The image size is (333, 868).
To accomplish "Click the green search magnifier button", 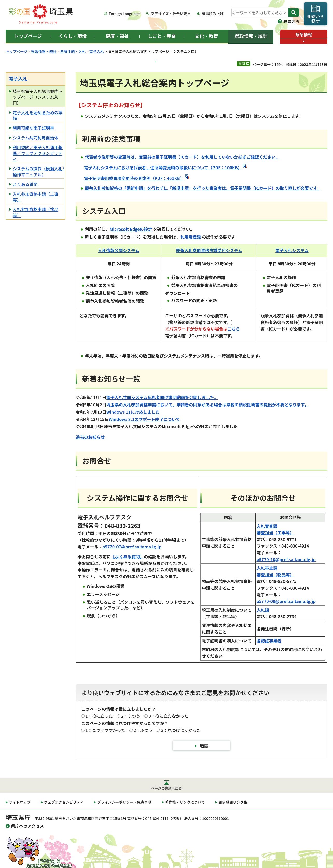I will tap(294, 12).
